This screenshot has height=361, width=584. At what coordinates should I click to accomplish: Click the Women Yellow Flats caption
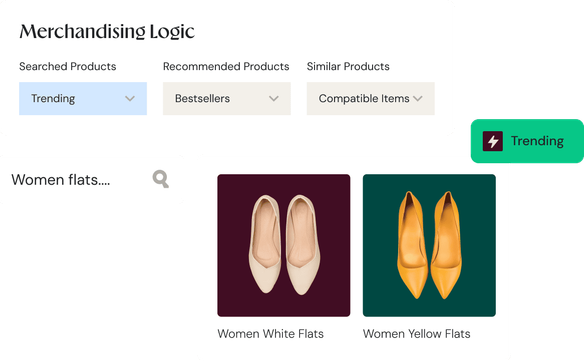pyautogui.click(x=416, y=334)
